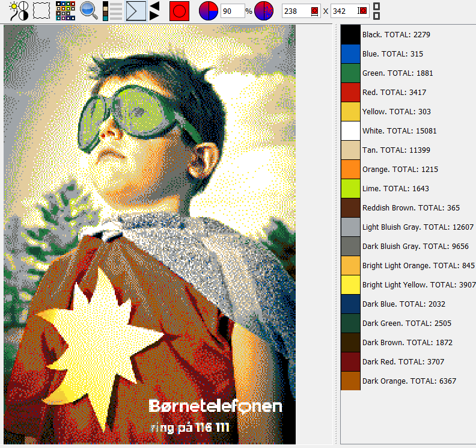Click the two stacked squares icon

click(x=376, y=11)
